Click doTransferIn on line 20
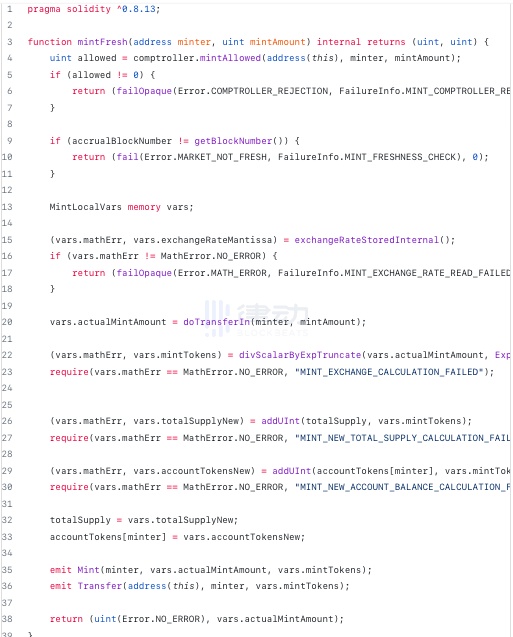Screen dimensions: 513x637 pos(217,322)
